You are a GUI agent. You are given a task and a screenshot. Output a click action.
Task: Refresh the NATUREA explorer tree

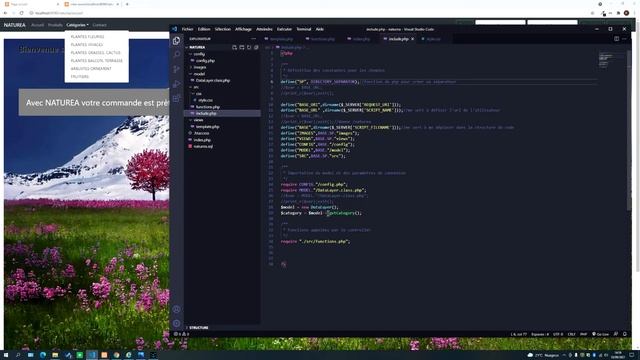[249, 47]
